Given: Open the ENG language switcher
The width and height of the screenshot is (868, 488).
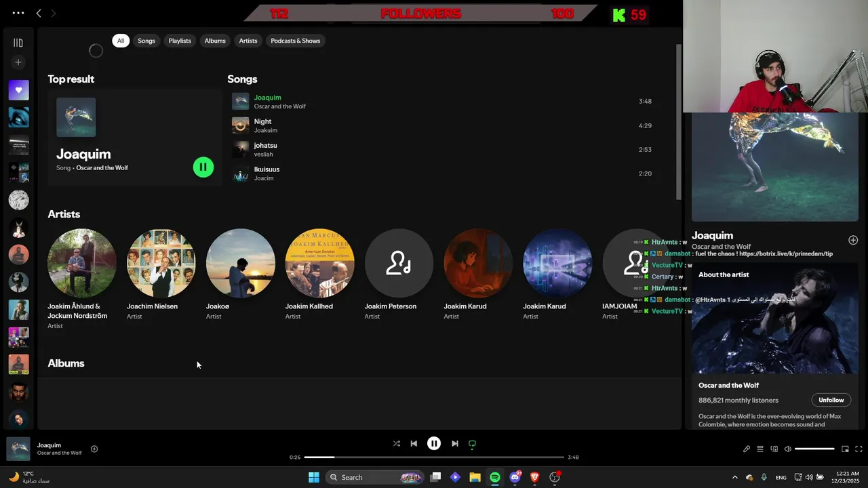Looking at the screenshot, I should click(x=781, y=477).
